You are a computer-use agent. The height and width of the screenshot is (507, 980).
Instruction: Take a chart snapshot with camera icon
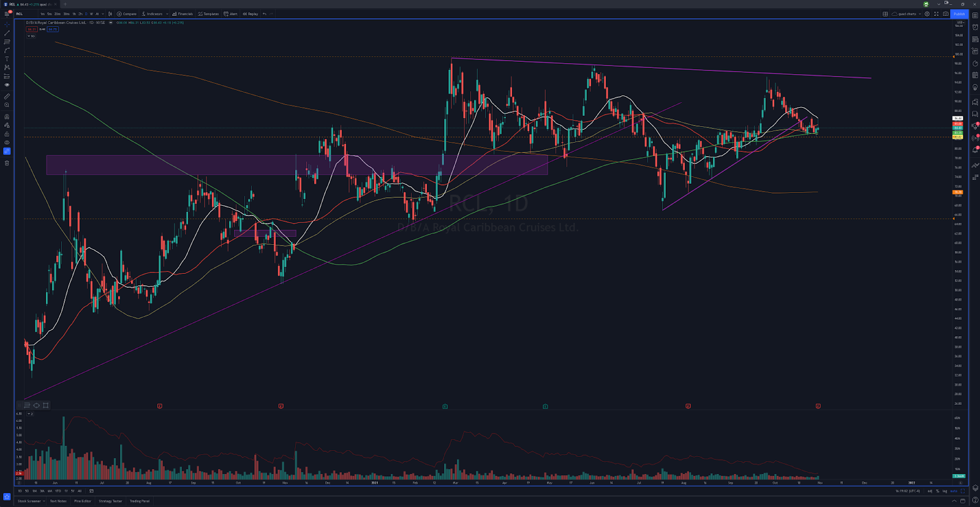coord(946,13)
